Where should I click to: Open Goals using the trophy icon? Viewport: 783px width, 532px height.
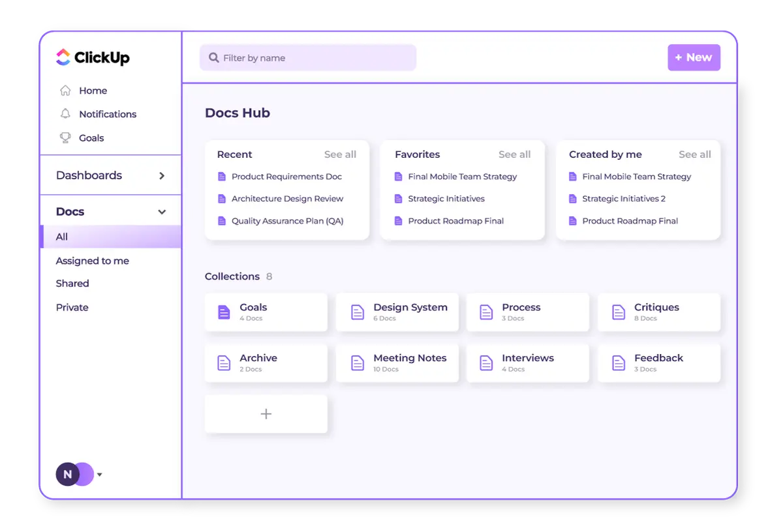point(65,138)
